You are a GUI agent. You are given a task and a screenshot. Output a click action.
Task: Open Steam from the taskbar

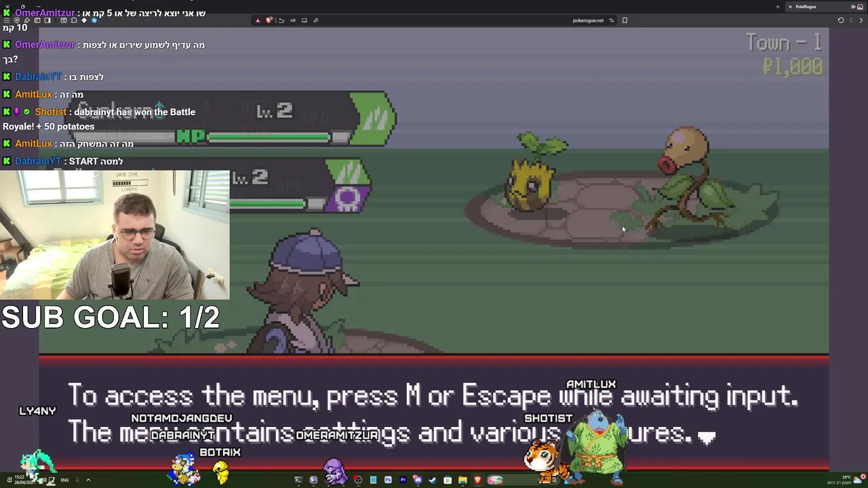point(433,480)
